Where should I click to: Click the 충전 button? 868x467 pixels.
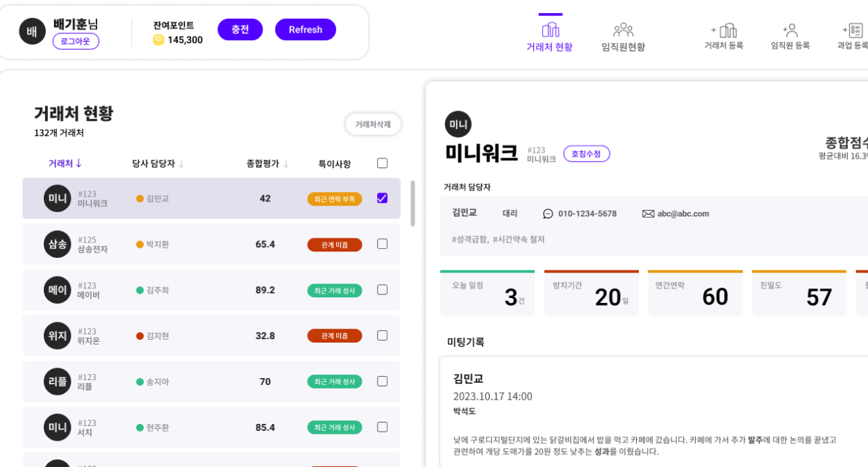[240, 30]
